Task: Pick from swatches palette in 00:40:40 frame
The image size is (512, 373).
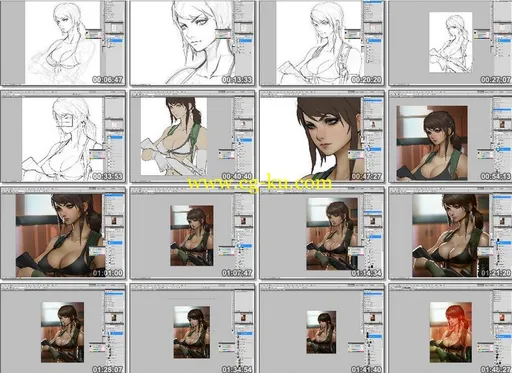Action: [x=226, y=154]
